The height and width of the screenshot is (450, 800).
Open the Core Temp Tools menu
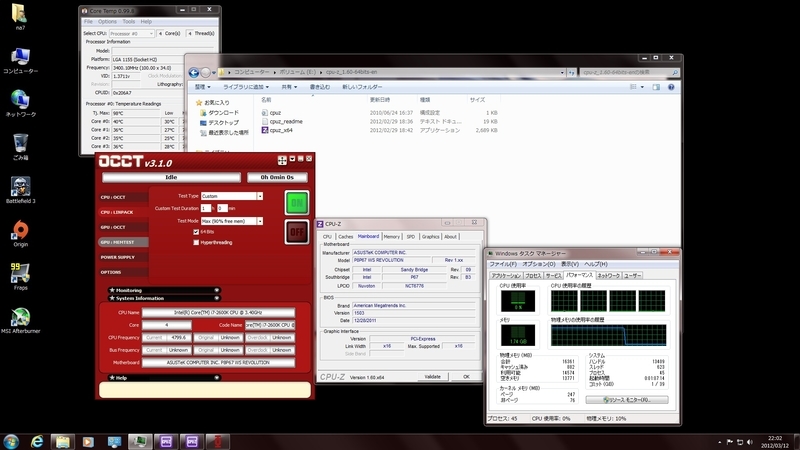tap(129, 22)
